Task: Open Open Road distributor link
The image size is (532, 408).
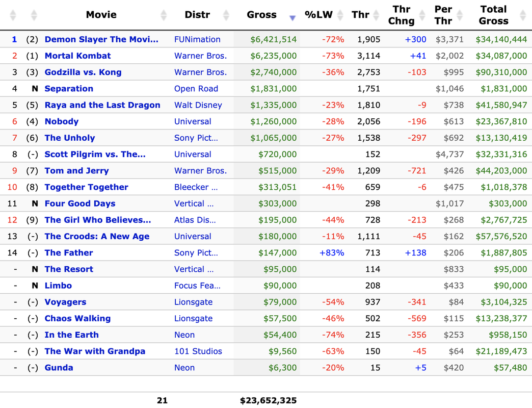Action: point(196,89)
